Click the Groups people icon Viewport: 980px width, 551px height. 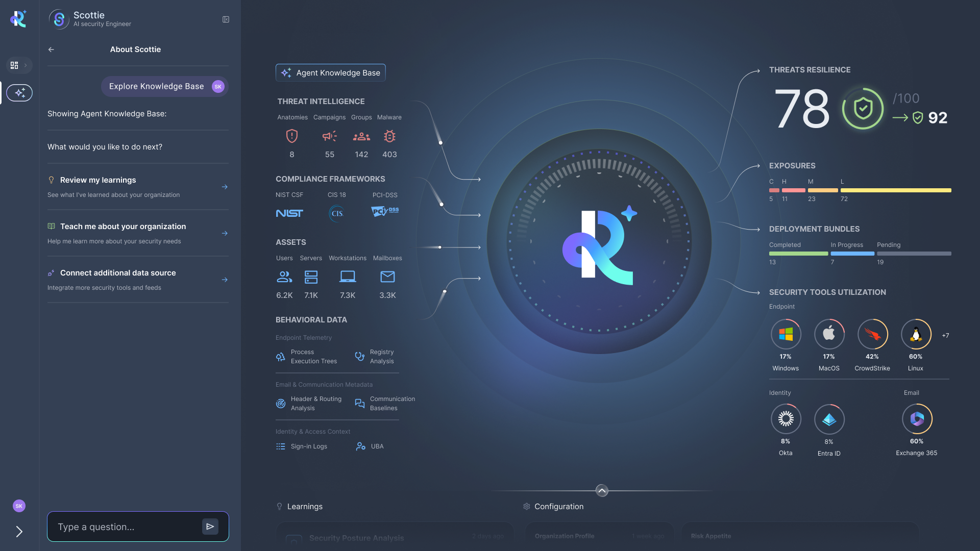pos(361,136)
